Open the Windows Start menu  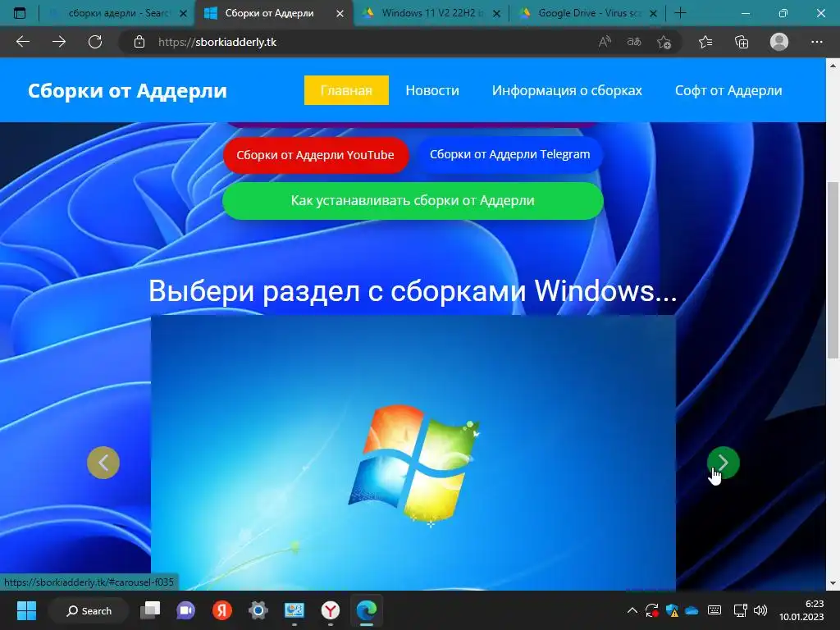click(x=26, y=610)
